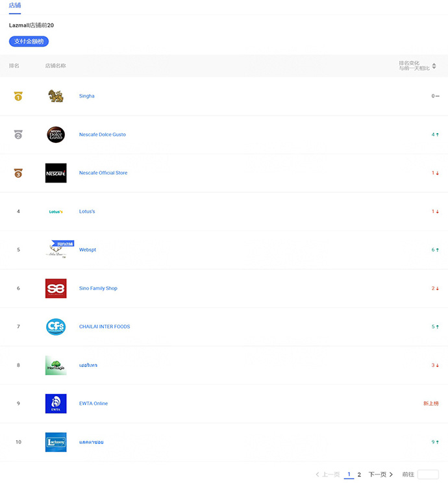Click the 0 rank change for Singha

point(435,96)
